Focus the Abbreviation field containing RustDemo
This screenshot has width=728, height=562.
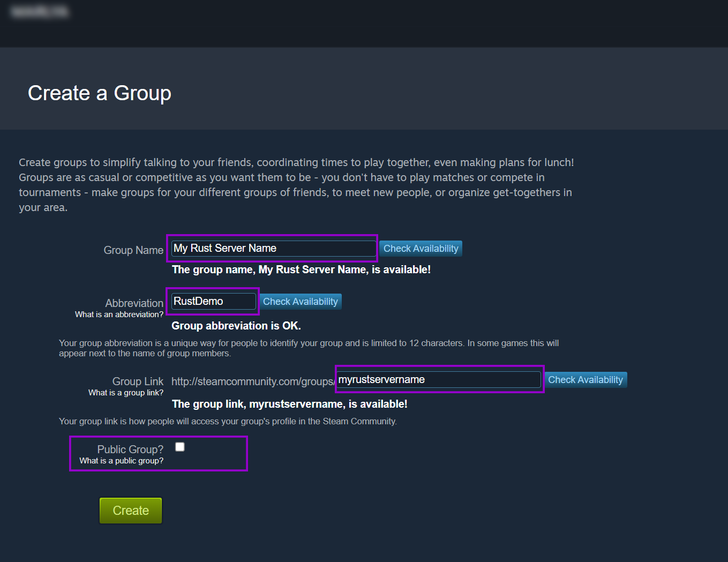pos(213,302)
